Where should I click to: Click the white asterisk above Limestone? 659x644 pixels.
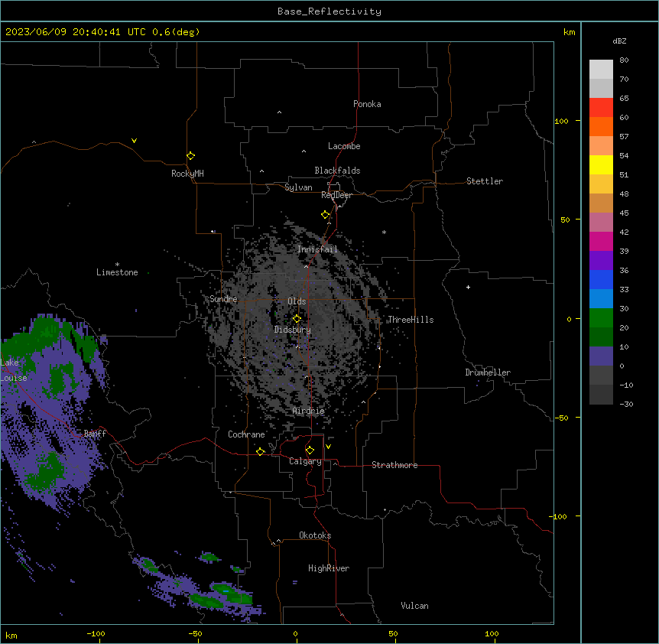pos(117,265)
